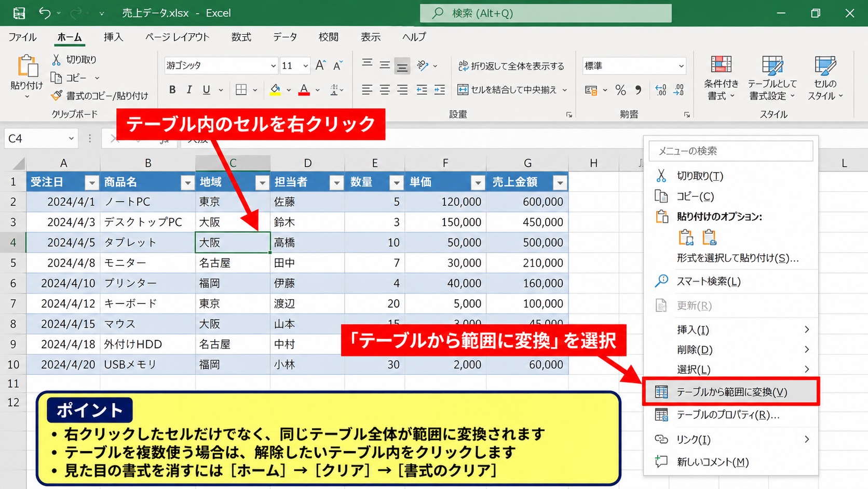Click the Paste clipboard icon
This screenshot has width=868, height=489.
(x=27, y=66)
